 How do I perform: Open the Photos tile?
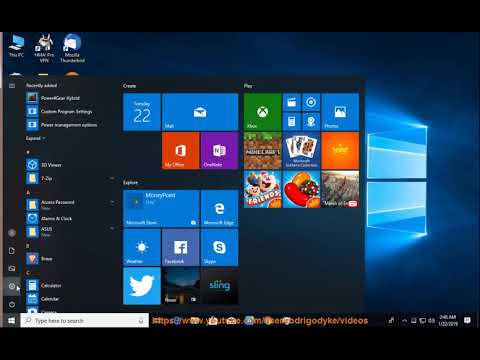(340, 112)
